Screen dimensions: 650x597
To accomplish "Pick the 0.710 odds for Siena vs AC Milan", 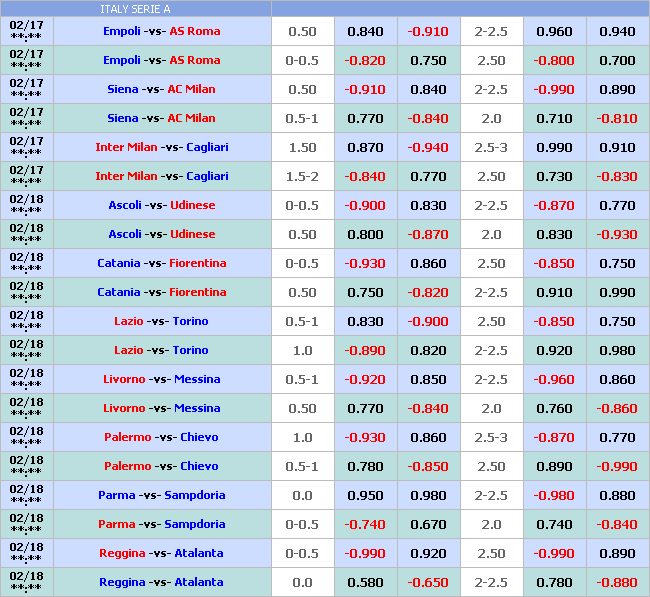I will pos(554,118).
